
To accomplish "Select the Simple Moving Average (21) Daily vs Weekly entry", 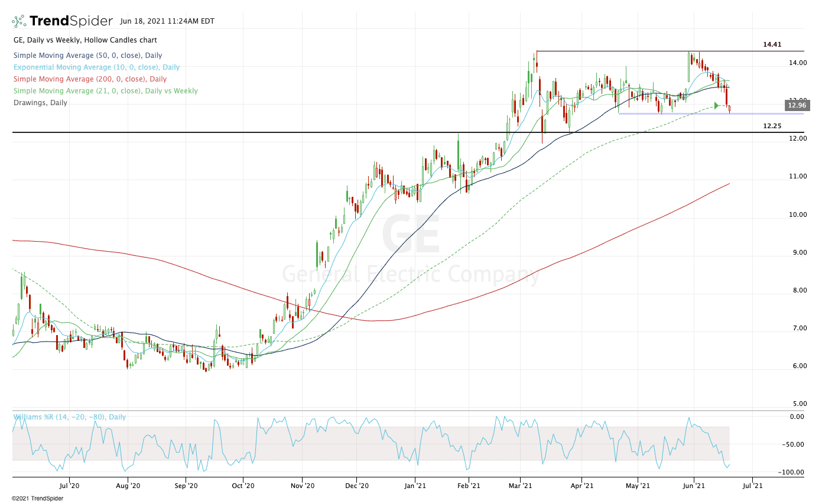I will pos(105,91).
